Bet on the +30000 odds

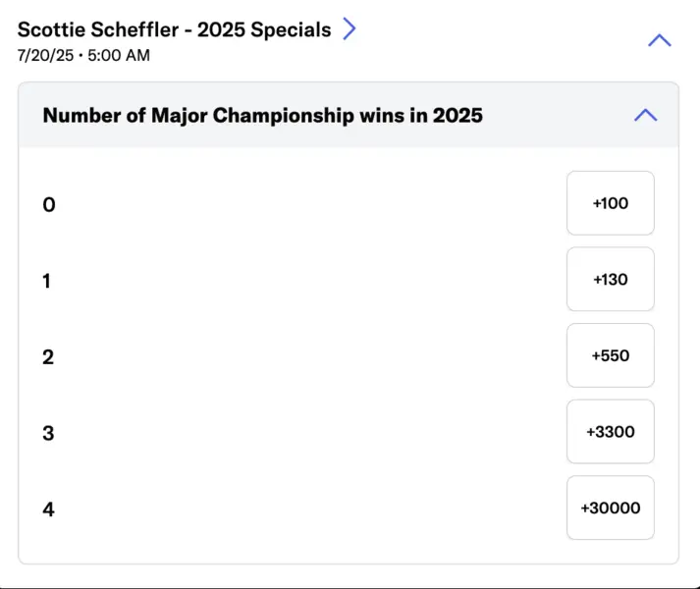point(610,508)
